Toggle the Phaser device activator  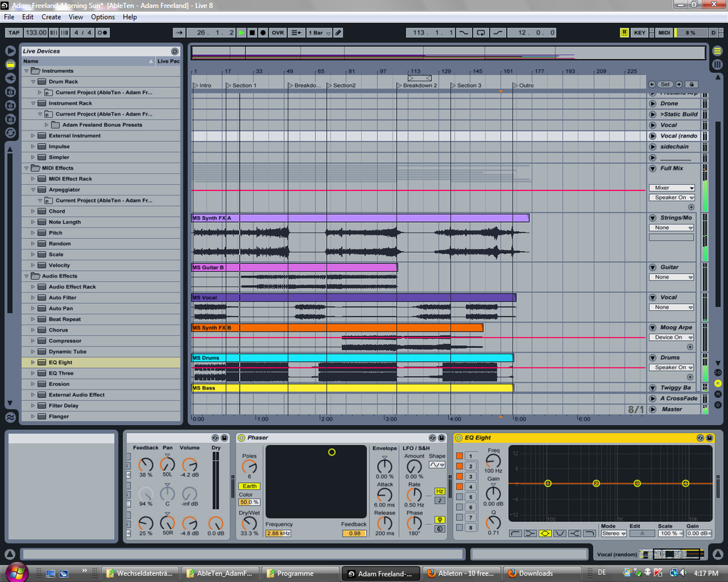241,438
